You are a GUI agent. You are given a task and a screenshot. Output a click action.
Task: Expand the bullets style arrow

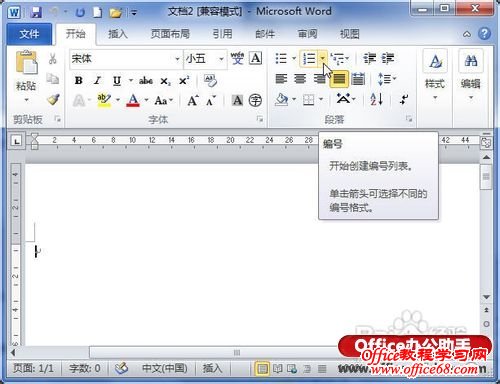pyautogui.click(x=294, y=59)
